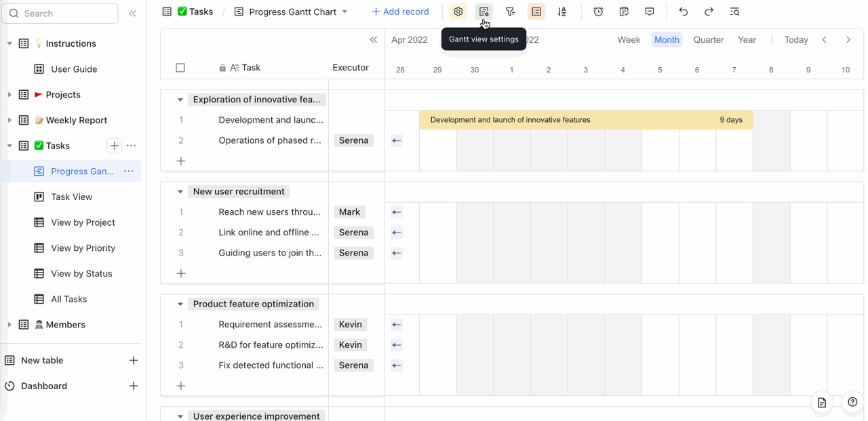
Task: Toggle the select-all checkbox in Task header
Action: coord(180,68)
